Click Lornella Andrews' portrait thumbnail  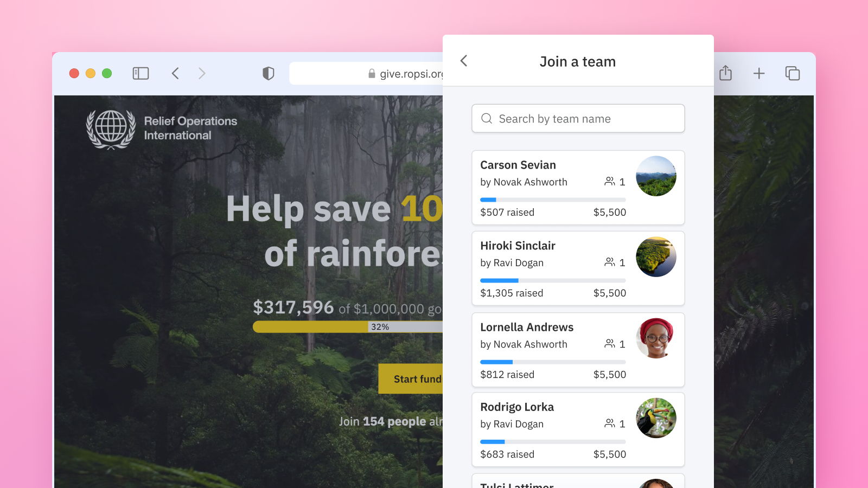656,338
